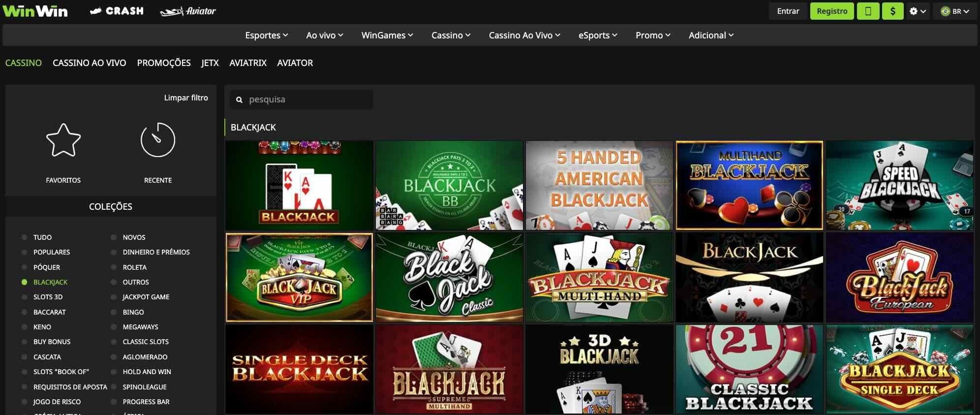This screenshot has width=980, height=415.
Task: Open the 3D Blackjack game thumbnail
Action: pyautogui.click(x=599, y=369)
